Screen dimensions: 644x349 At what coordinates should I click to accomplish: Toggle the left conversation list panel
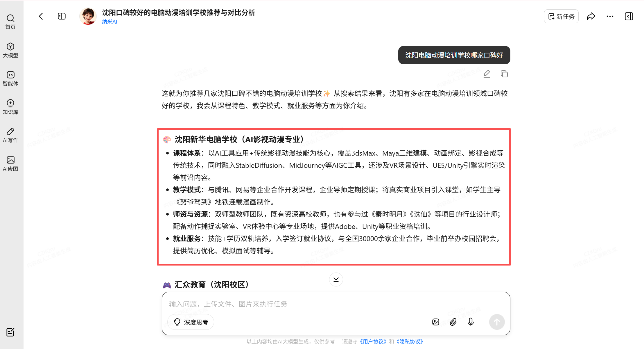[62, 16]
